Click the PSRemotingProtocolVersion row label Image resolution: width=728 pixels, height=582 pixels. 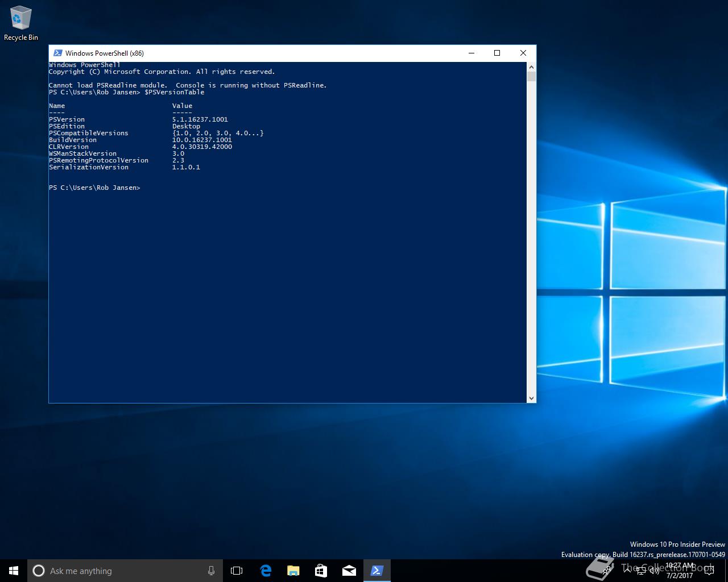(98, 160)
